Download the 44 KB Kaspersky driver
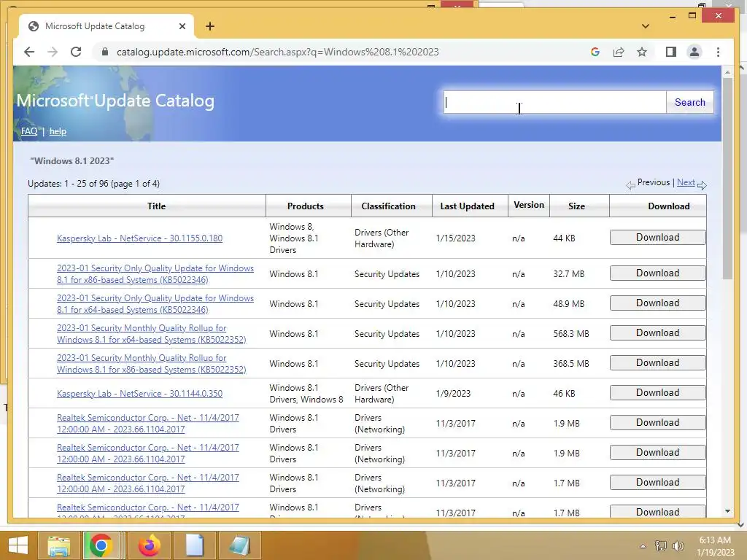 pyautogui.click(x=657, y=237)
